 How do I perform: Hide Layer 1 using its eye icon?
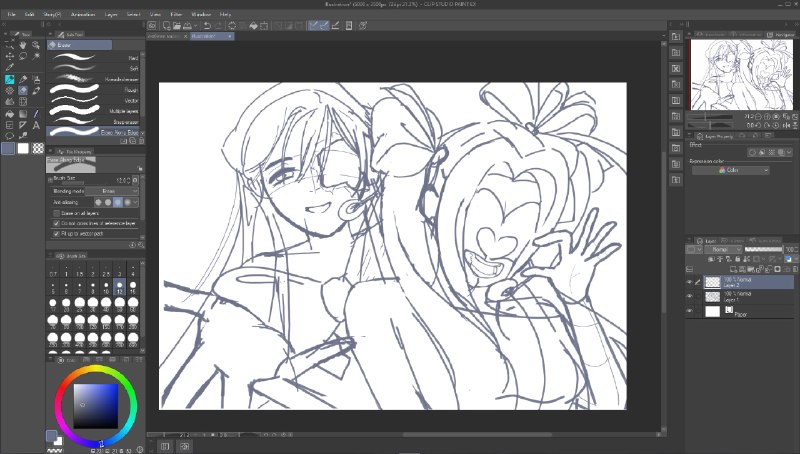[690, 296]
